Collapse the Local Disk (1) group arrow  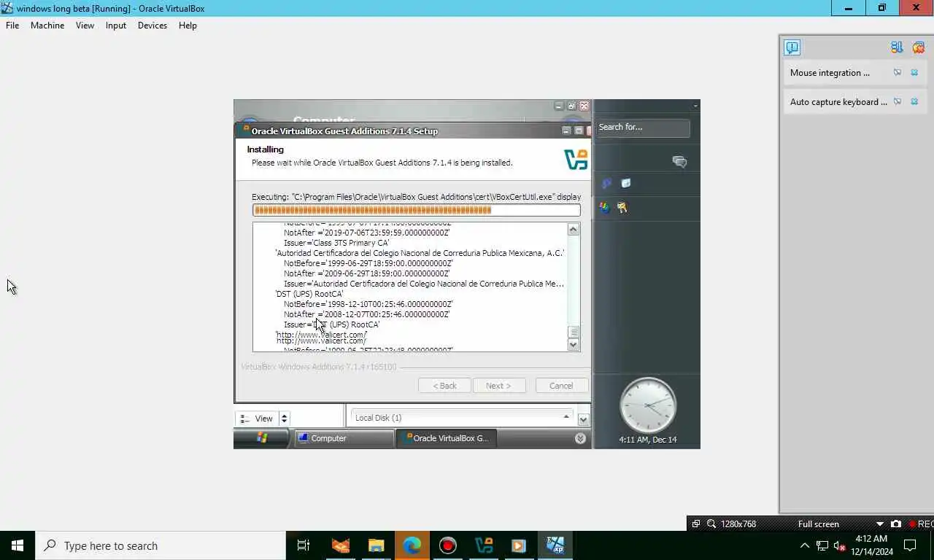[566, 417]
